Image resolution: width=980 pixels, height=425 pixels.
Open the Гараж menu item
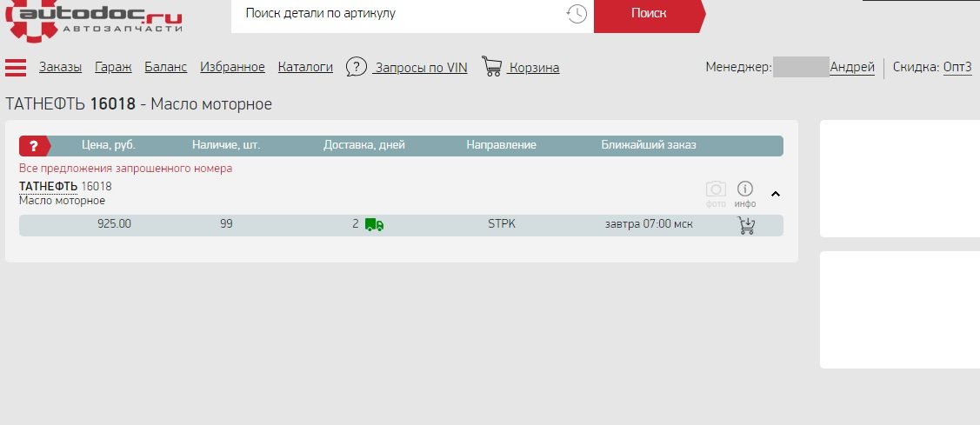(x=113, y=67)
